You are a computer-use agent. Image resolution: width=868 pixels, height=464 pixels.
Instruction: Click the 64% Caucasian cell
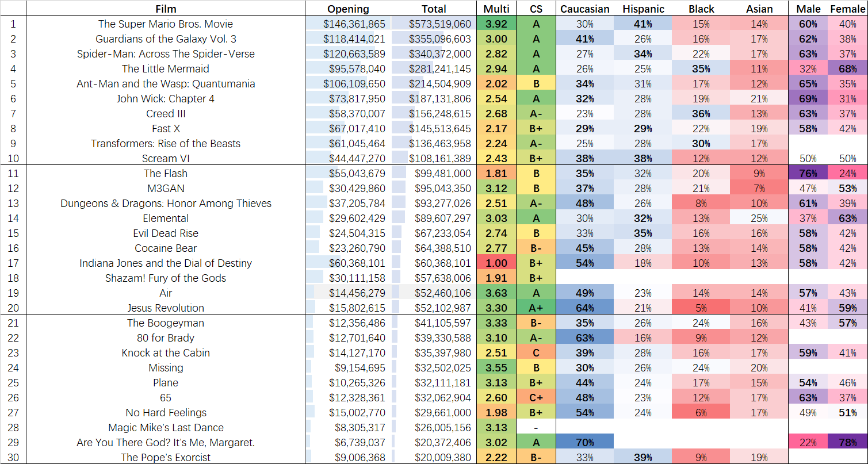(585, 308)
